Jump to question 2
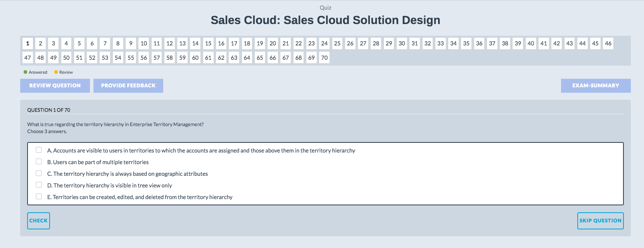Screen dimensions: 644x248 coord(40,43)
